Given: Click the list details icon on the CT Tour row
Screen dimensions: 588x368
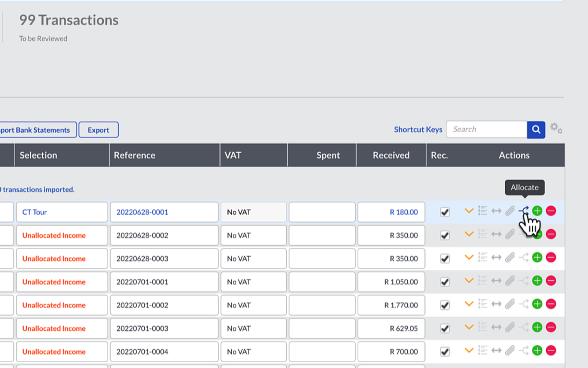Looking at the screenshot, I should point(483,210).
